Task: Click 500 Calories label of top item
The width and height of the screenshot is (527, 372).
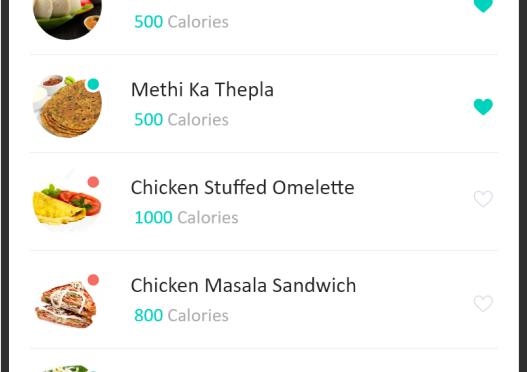Action: point(181,22)
